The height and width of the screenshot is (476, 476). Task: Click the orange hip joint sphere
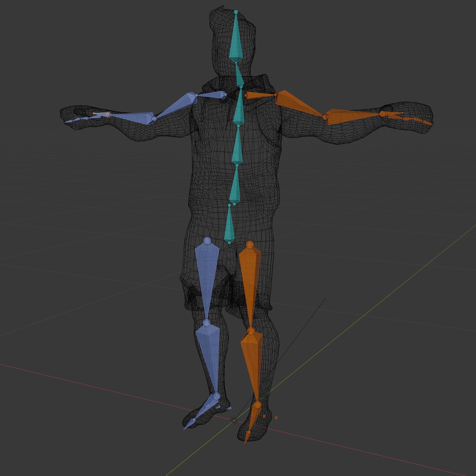click(x=250, y=245)
